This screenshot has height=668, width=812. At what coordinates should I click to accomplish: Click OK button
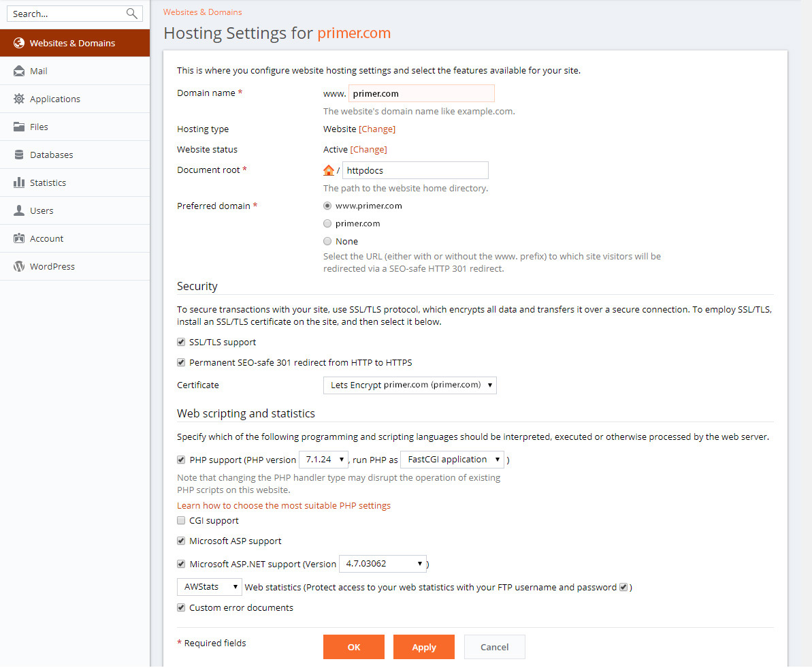tap(354, 647)
